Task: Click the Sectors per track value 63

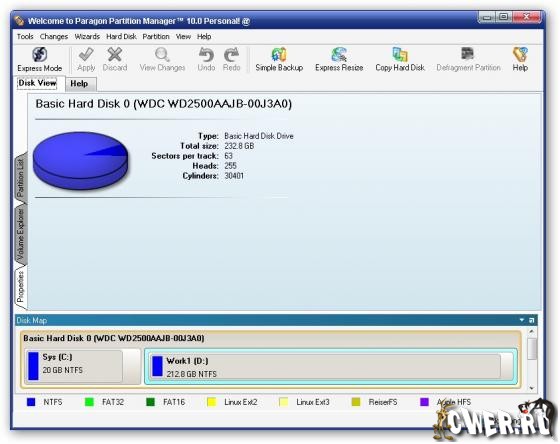Action: (228, 156)
